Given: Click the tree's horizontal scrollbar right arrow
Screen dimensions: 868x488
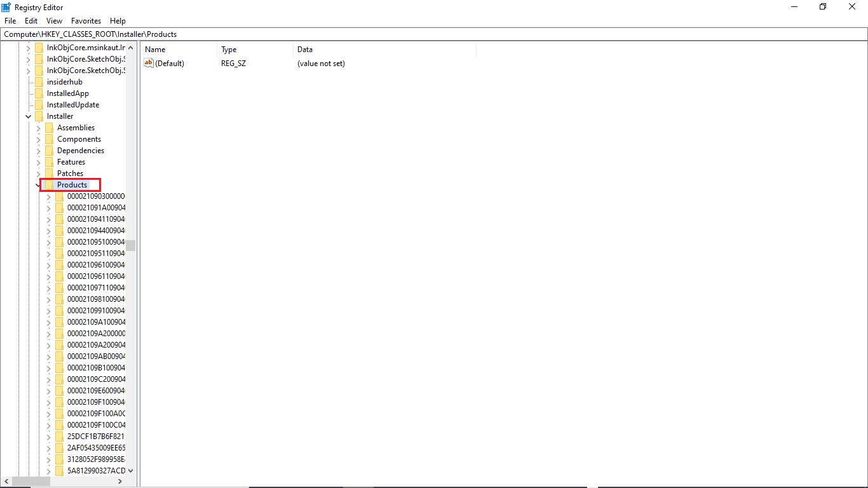Looking at the screenshot, I should tap(120, 482).
